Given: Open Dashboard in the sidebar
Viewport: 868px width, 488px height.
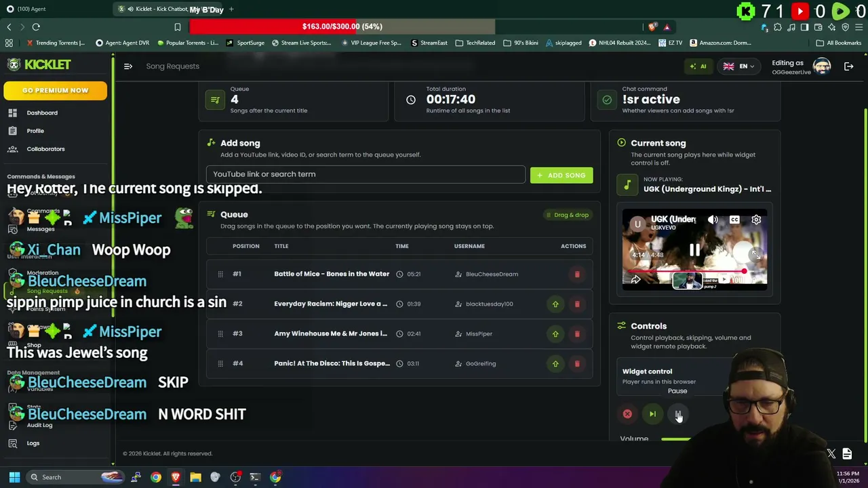Looking at the screenshot, I should coord(42,113).
